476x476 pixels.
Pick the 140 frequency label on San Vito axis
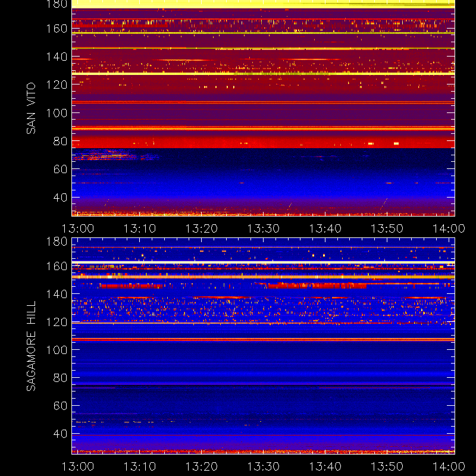(57, 57)
